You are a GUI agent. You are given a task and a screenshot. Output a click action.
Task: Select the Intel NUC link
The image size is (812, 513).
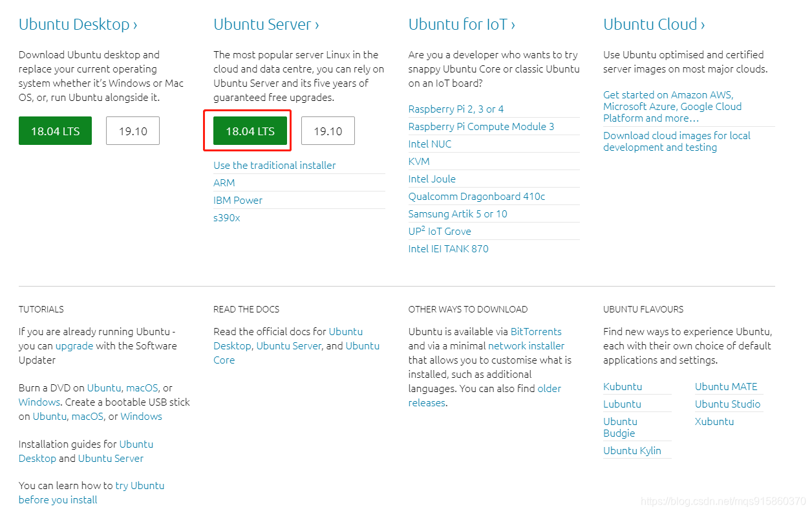430,144
